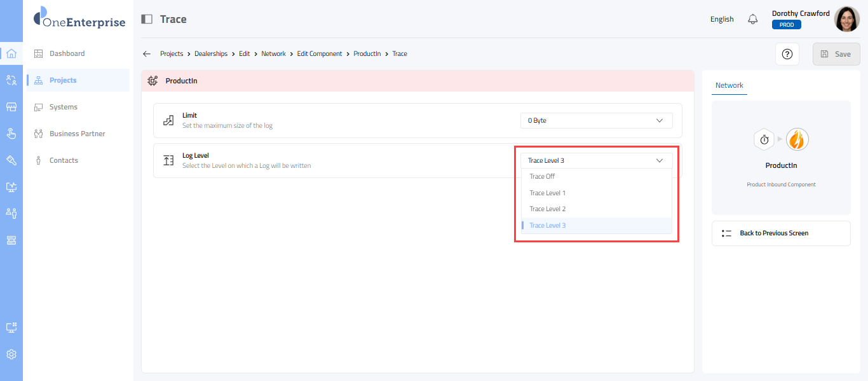The height and width of the screenshot is (381, 868).
Task: Click the back arrow in breadcrumb bar
Action: click(147, 54)
